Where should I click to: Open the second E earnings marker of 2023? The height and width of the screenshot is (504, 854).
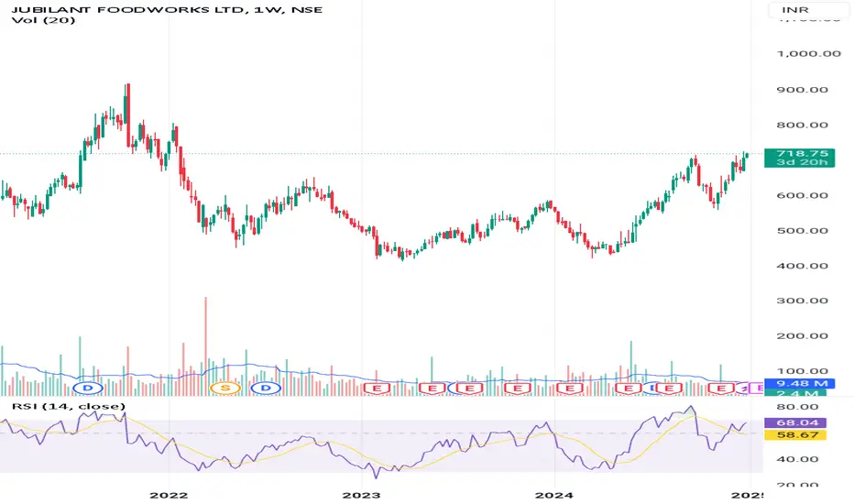point(432,389)
